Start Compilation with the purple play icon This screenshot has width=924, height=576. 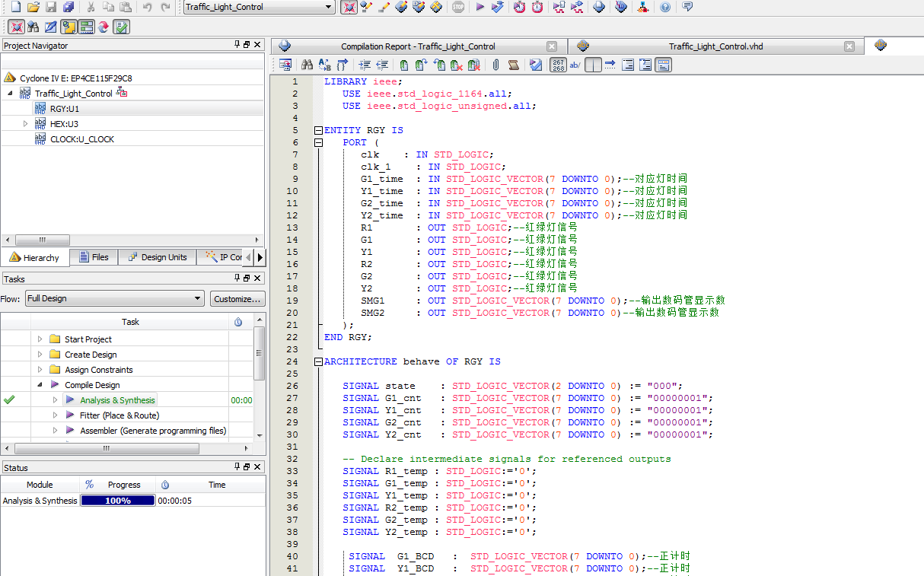[480, 7]
